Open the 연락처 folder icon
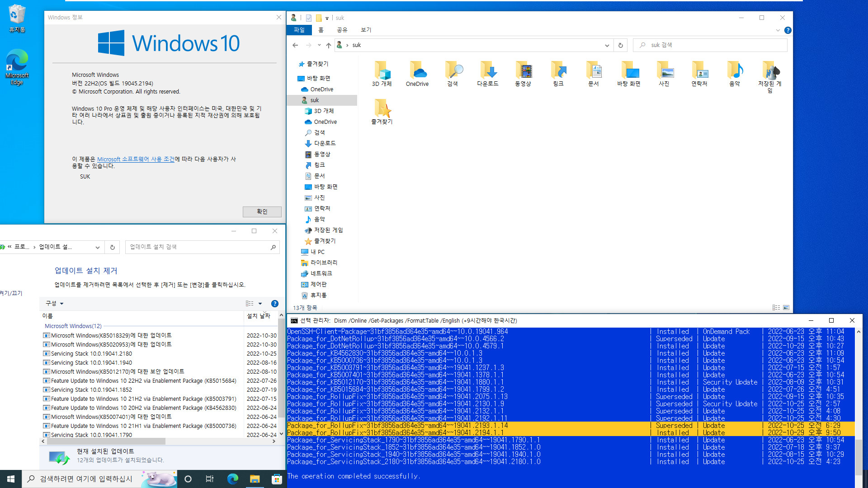Image resolution: width=868 pixels, height=488 pixels. click(699, 74)
